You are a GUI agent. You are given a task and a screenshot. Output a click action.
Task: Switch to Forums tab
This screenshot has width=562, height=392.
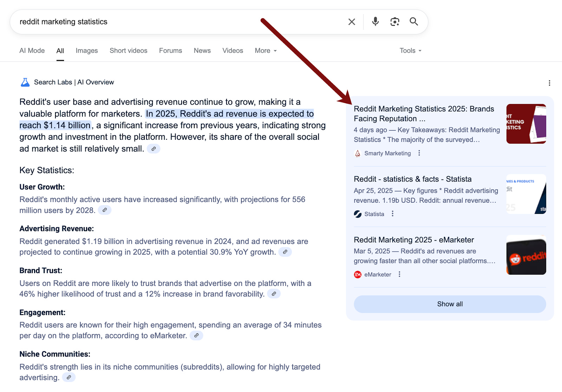(171, 51)
